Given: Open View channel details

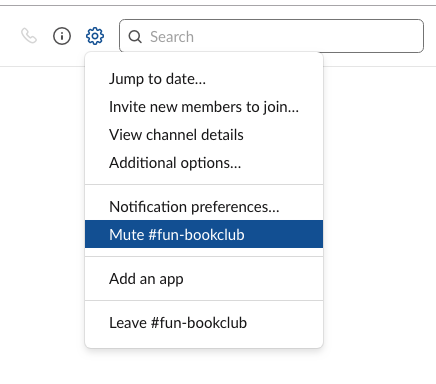Looking at the screenshot, I should click(x=204, y=135).
